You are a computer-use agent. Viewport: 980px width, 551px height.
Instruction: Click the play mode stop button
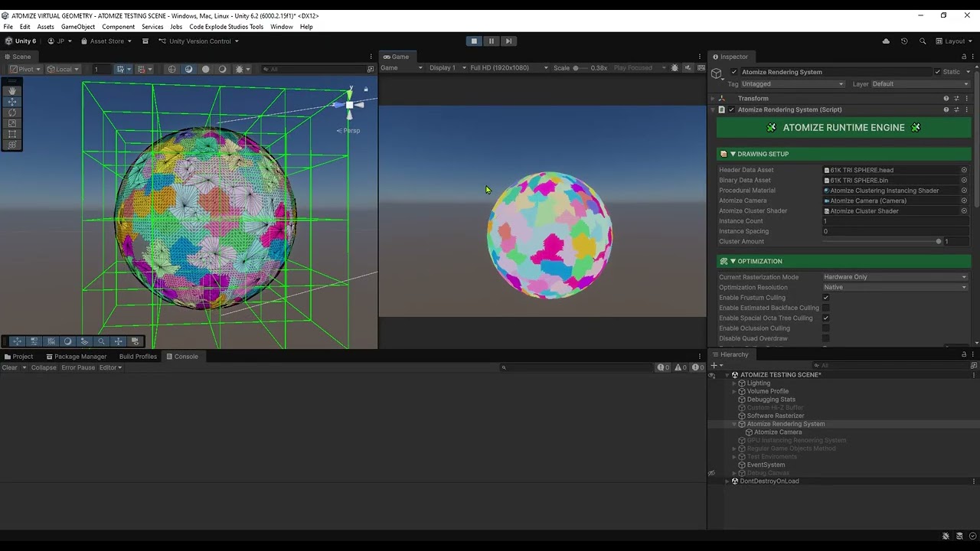(x=474, y=41)
